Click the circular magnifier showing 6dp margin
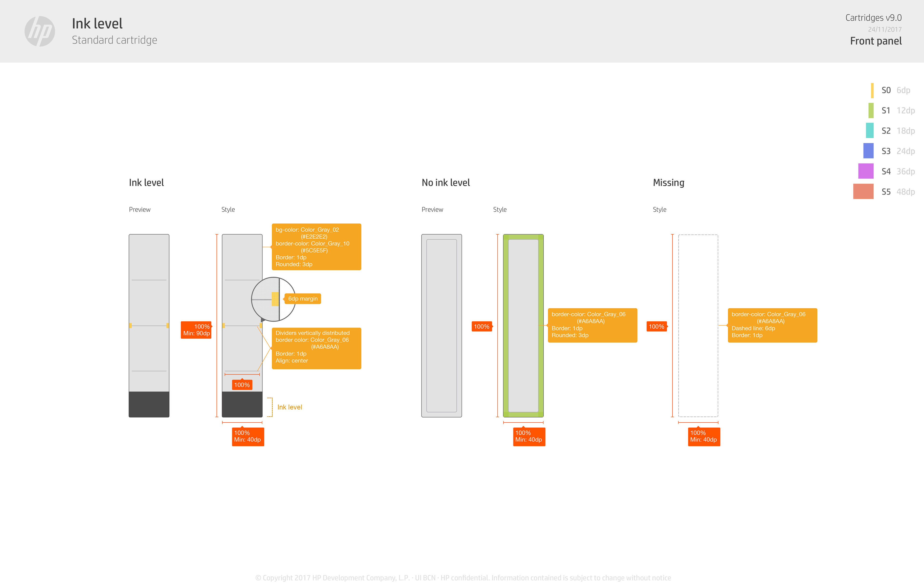 point(273,299)
